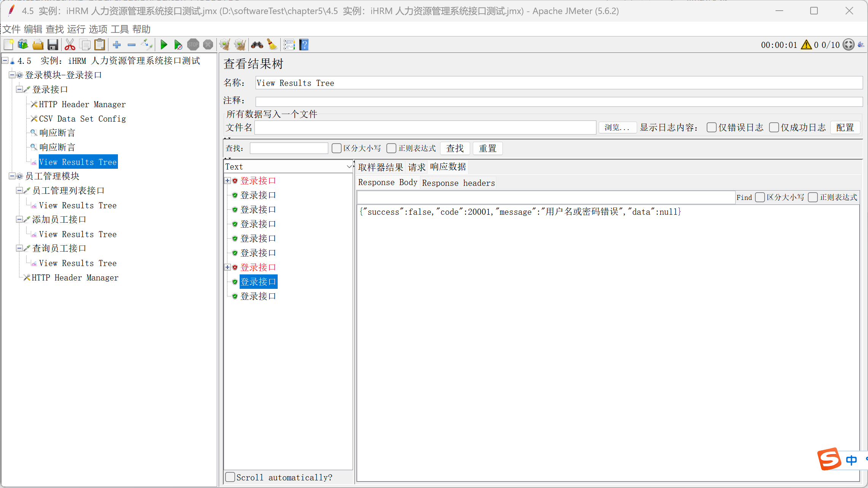Enable the 仅错误日志 checkbox
The image size is (868, 488).
[711, 127]
